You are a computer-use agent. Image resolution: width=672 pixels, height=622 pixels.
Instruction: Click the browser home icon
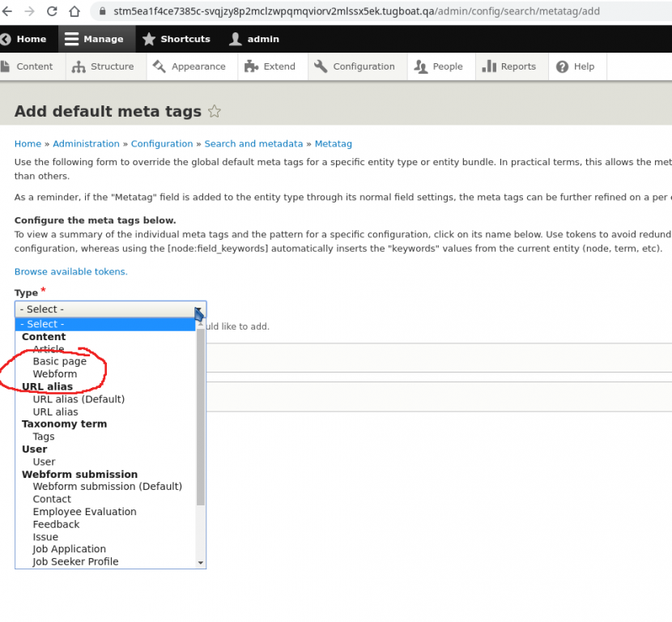[x=74, y=12]
